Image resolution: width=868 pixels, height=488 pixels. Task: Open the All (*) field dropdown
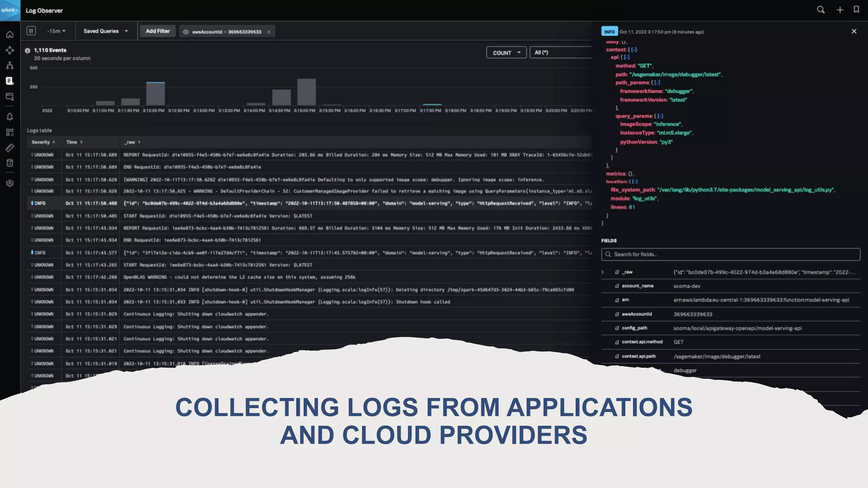pyautogui.click(x=561, y=53)
